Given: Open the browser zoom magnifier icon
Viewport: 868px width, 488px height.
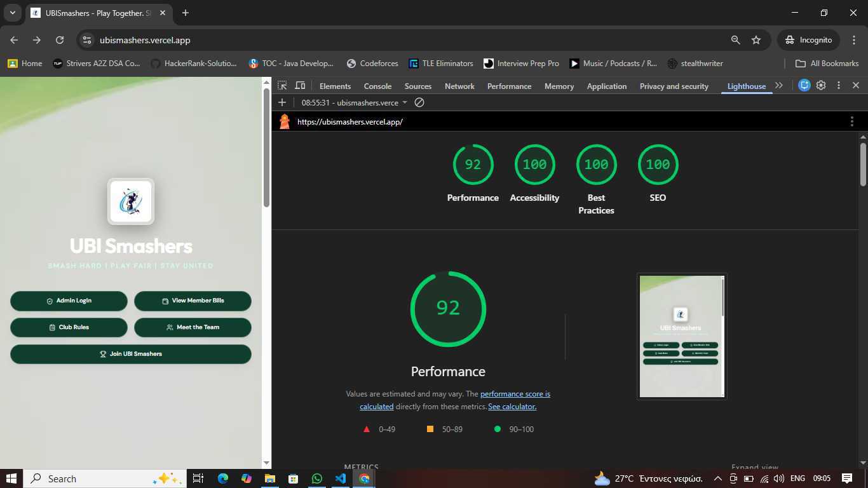Looking at the screenshot, I should point(735,40).
